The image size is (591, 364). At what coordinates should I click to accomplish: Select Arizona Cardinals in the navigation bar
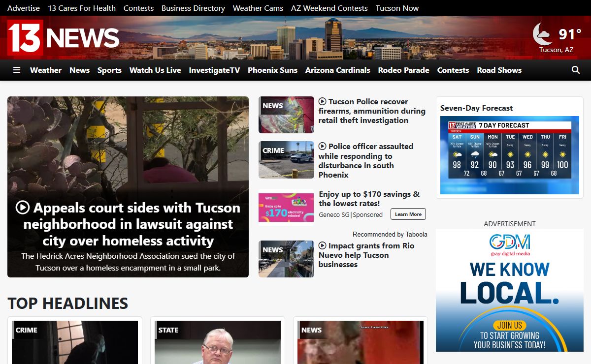click(x=338, y=70)
